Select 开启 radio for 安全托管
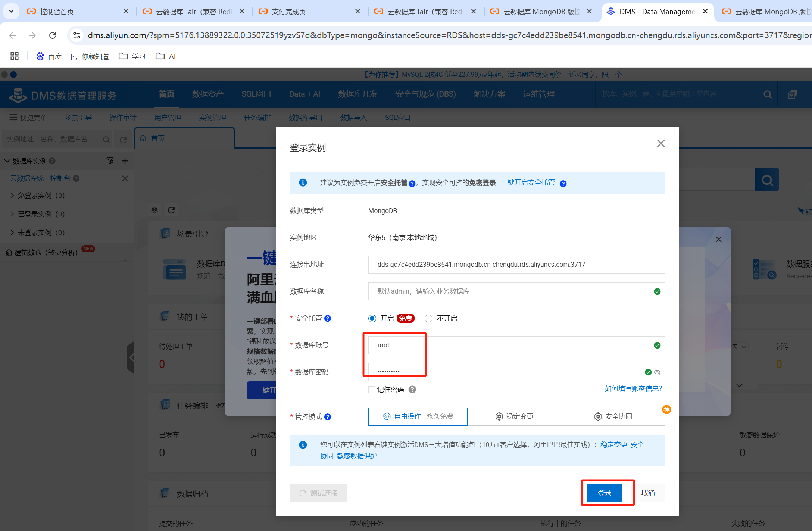Image resolution: width=812 pixels, height=531 pixels. point(372,318)
